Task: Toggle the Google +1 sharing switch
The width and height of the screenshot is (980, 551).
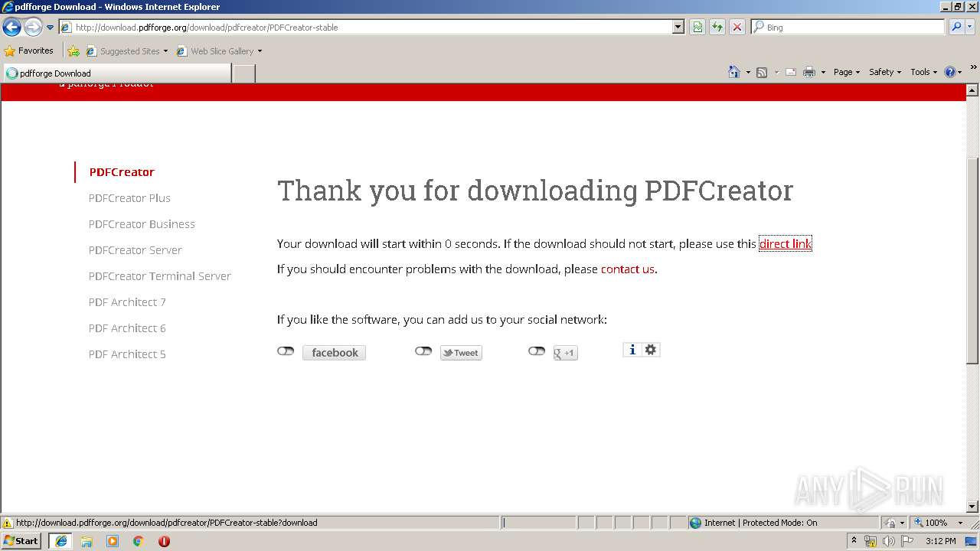Action: point(537,351)
